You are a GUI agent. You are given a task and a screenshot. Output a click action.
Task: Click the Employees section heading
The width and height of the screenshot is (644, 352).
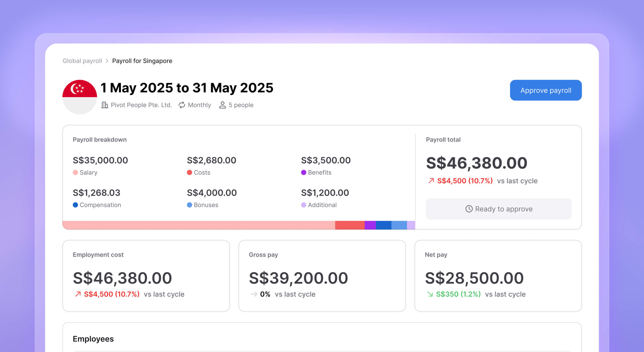click(x=93, y=339)
